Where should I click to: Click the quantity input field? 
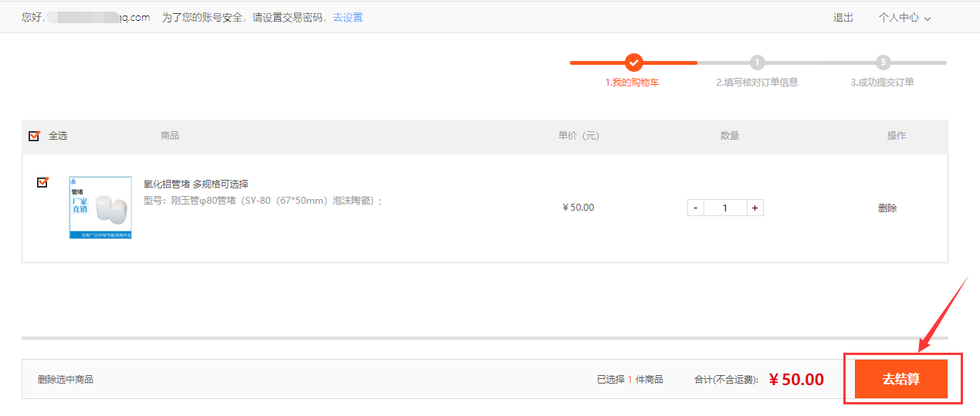click(725, 208)
